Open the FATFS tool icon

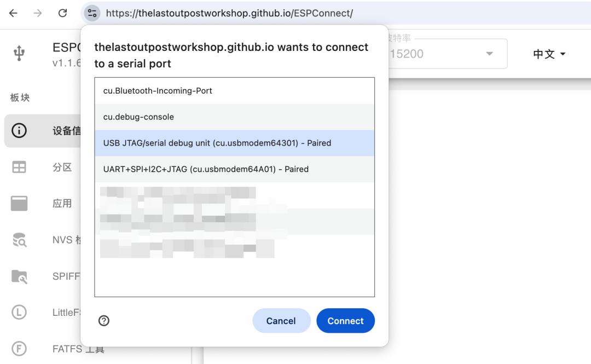point(19,349)
